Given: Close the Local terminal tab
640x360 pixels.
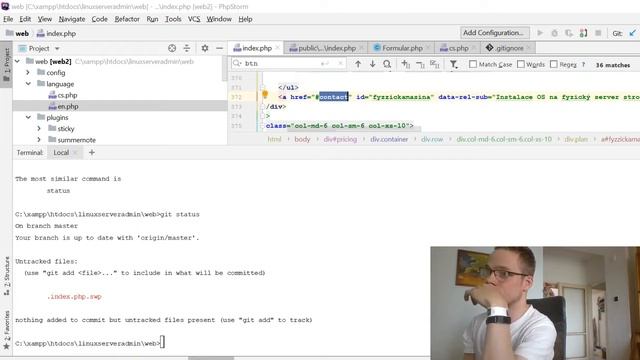Looking at the screenshot, I should pyautogui.click(x=75, y=153).
